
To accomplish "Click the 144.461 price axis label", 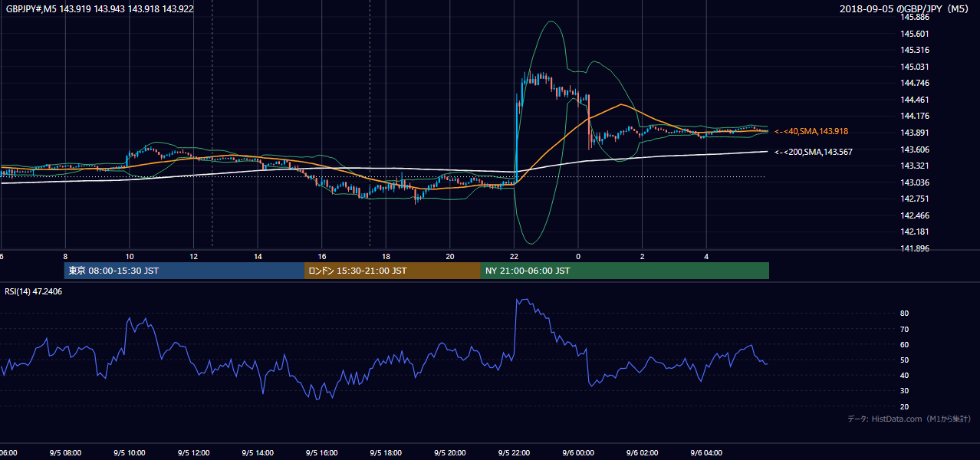I will pos(915,100).
